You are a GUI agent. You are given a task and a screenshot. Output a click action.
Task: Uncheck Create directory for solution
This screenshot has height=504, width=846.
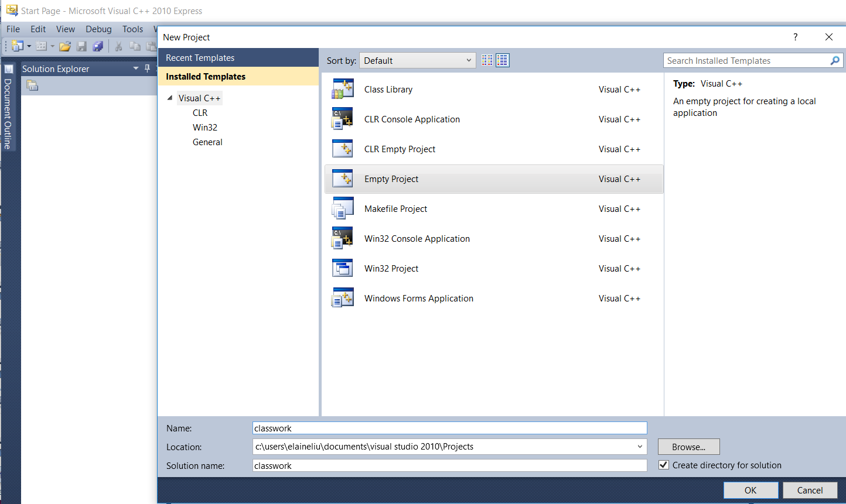click(x=664, y=465)
